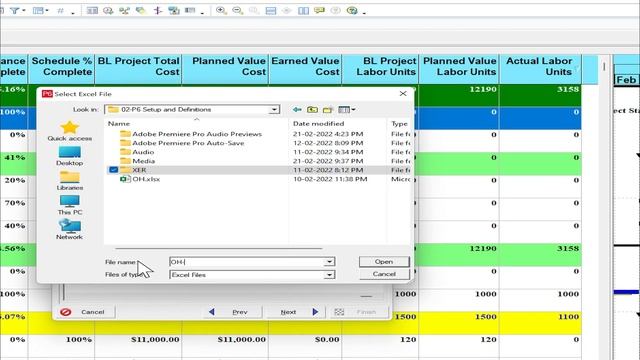Click into the File name input field
Viewport: 640px width, 360px height.
pos(248,262)
